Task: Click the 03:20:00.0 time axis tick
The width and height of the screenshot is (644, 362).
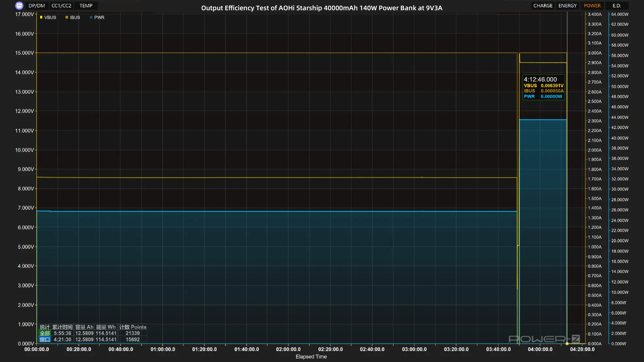Action: 456,349
